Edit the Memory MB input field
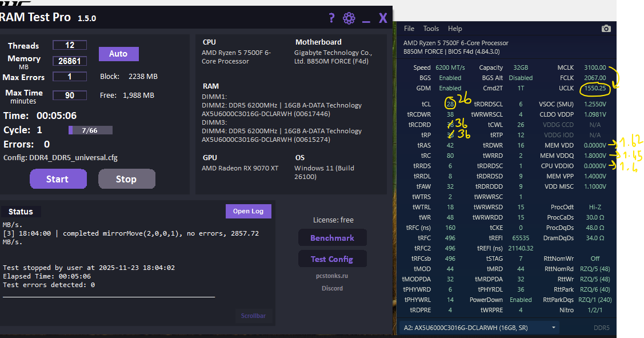 pos(69,61)
